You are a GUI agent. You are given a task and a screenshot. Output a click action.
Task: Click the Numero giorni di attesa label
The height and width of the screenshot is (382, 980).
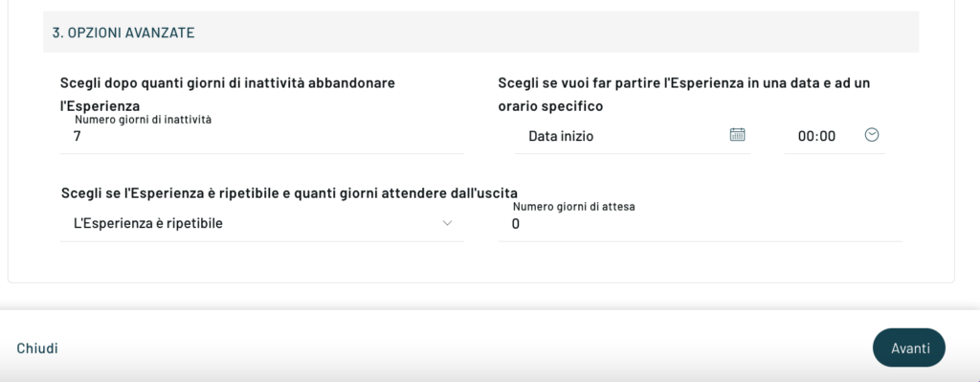tap(574, 206)
